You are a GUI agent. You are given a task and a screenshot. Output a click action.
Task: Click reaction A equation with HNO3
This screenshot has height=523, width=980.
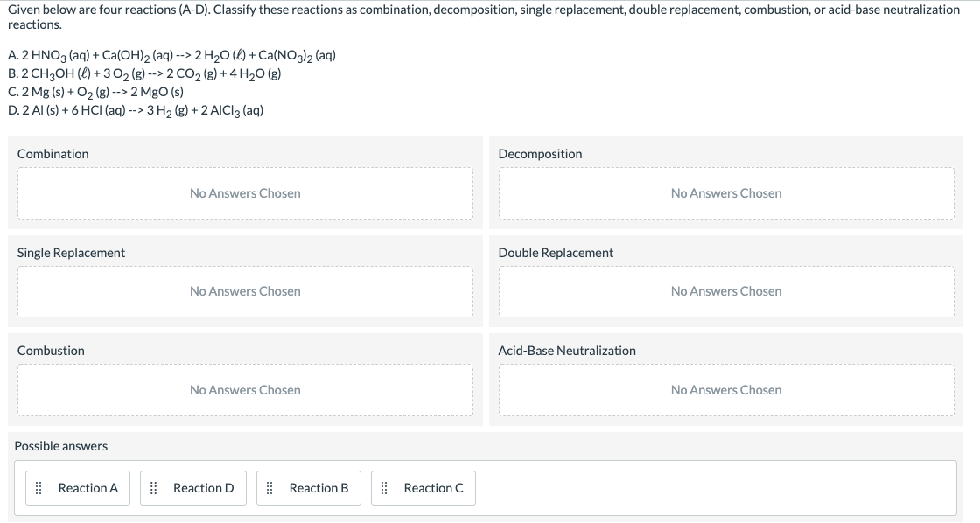pos(171,56)
